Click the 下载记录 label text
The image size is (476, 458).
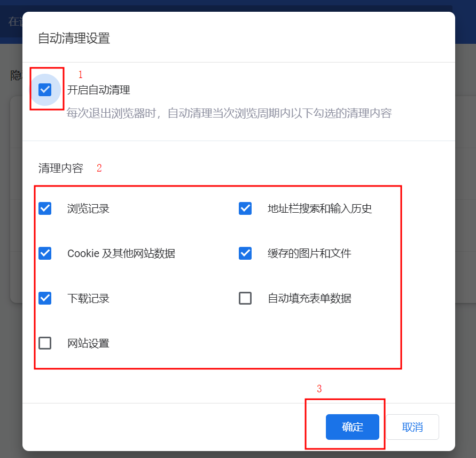tap(88, 298)
